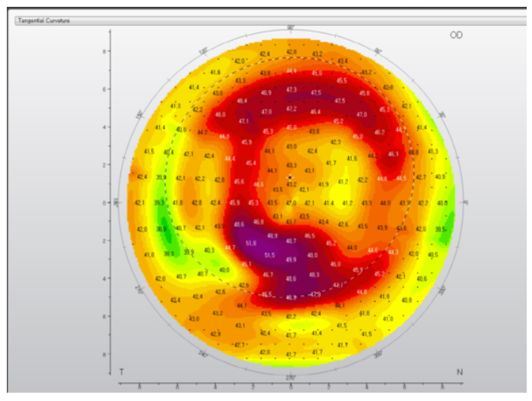Select the 42.3 value in yellow center
532x401 pixels.
tap(335, 142)
